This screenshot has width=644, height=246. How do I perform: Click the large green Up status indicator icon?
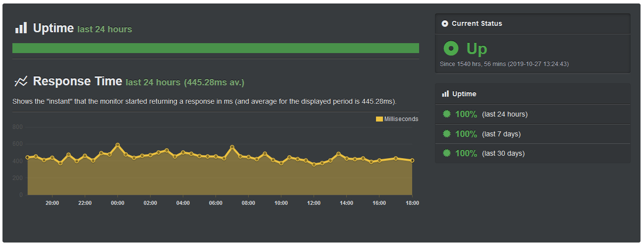tap(451, 49)
